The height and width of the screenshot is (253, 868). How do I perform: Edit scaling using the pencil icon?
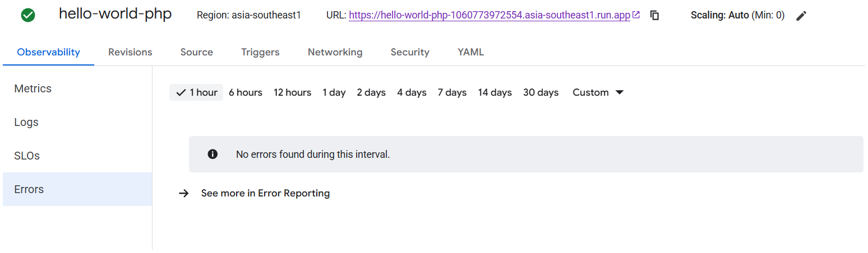point(802,16)
